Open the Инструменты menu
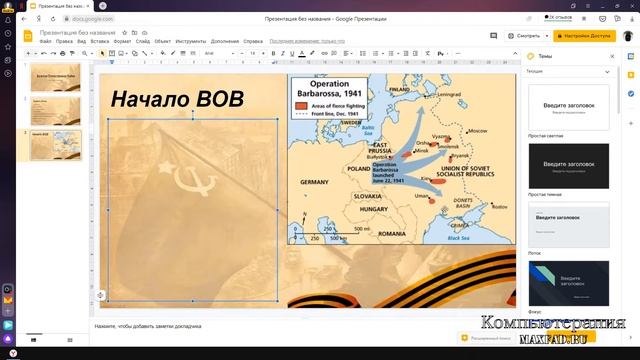This screenshot has height=360, width=640. 191,41
